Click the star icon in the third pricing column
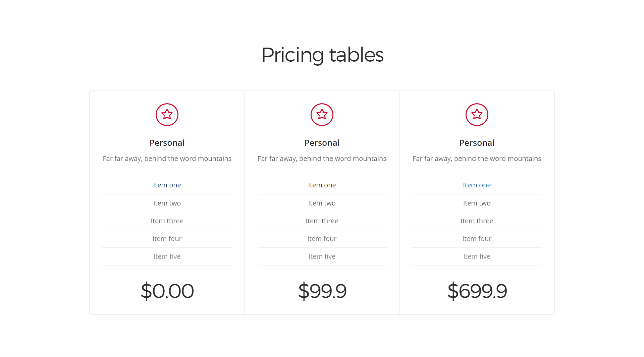This screenshot has width=644, height=357. coord(477,115)
